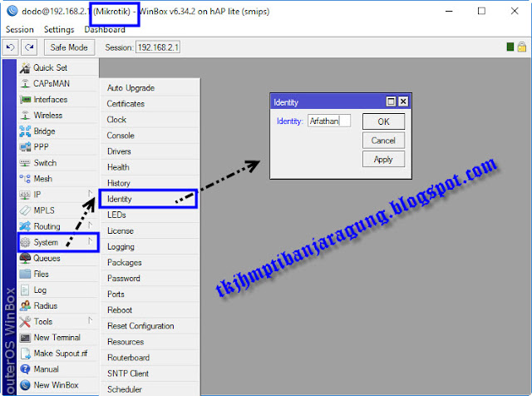Click the IP icon in sidebar
This screenshot has height=396, width=532.
pos(25,195)
